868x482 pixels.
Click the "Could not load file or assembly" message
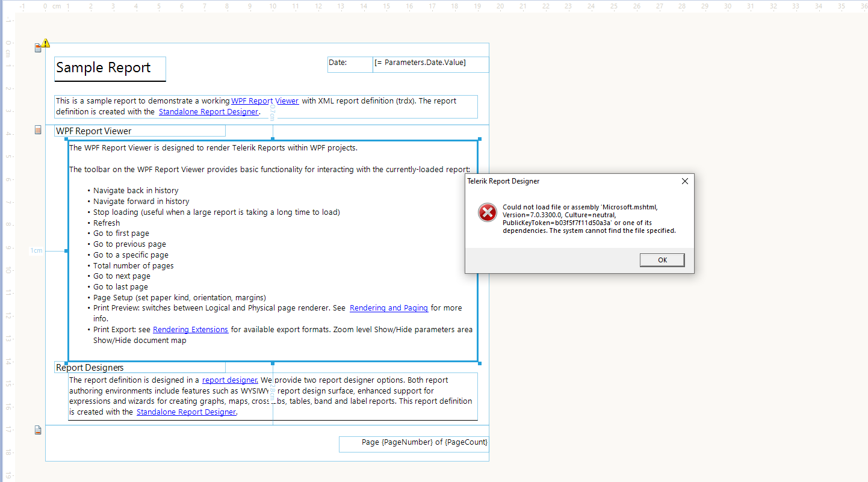point(589,218)
